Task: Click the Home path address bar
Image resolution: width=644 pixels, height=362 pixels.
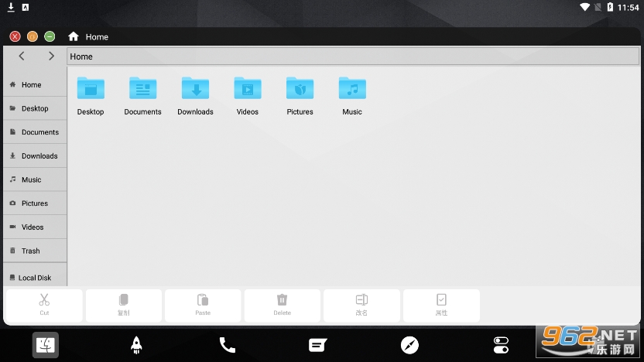Action: coord(353,56)
